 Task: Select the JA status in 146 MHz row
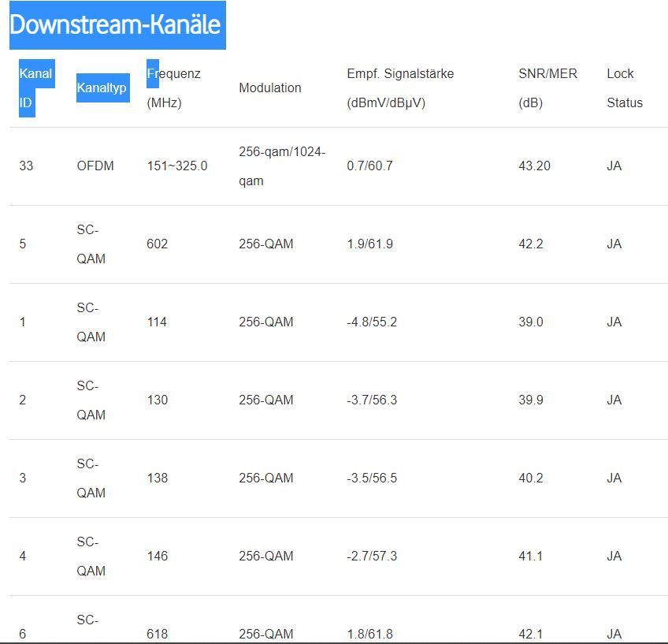point(614,556)
